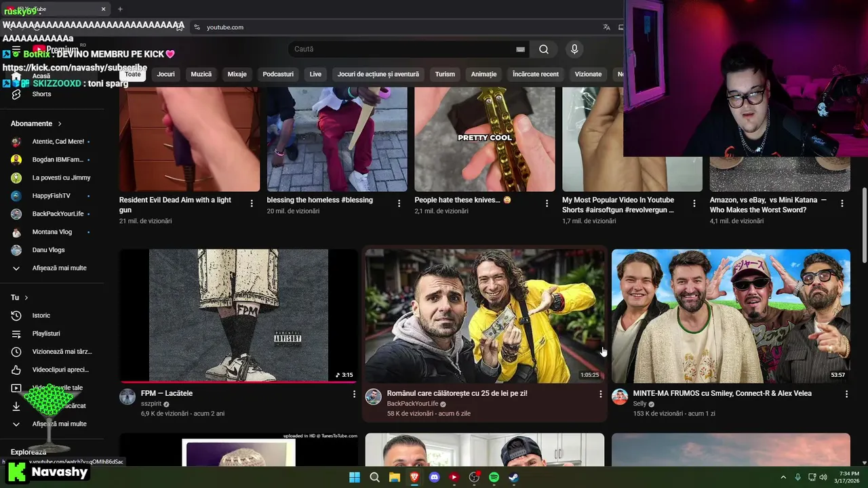Open Playlisturi icon in sidebar
868x488 pixels.
click(16, 333)
